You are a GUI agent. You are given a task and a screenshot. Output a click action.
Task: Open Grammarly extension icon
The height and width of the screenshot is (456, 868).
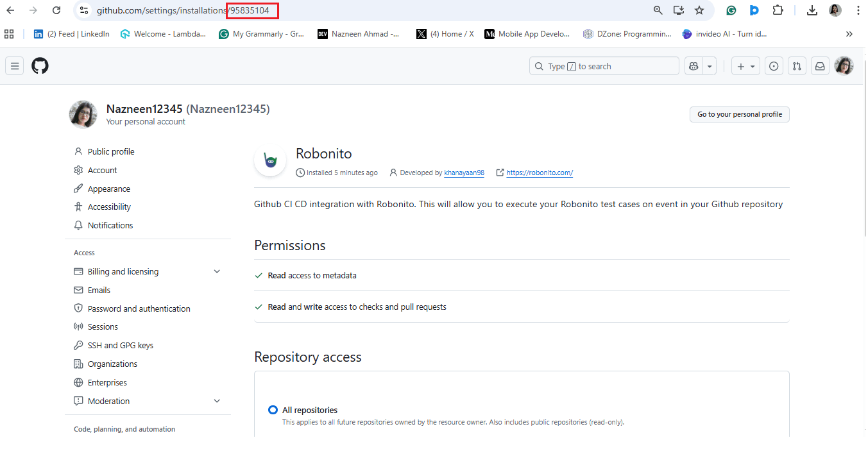(x=731, y=10)
